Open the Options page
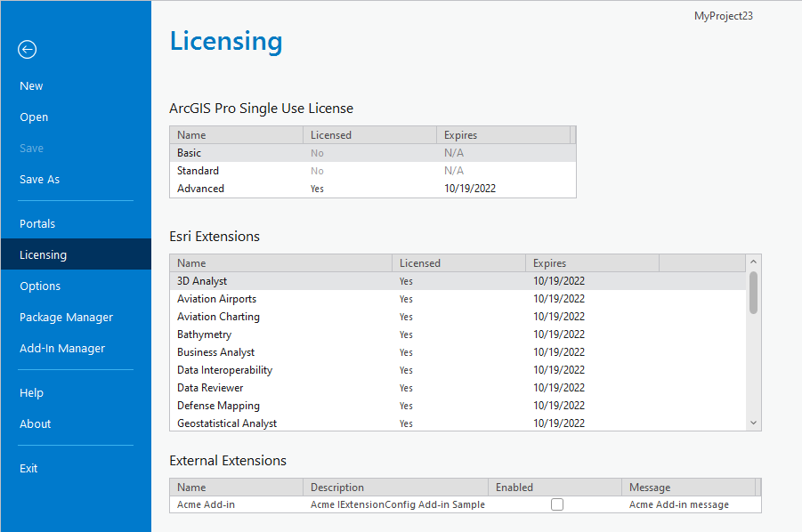The width and height of the screenshot is (802, 532). pos(39,286)
